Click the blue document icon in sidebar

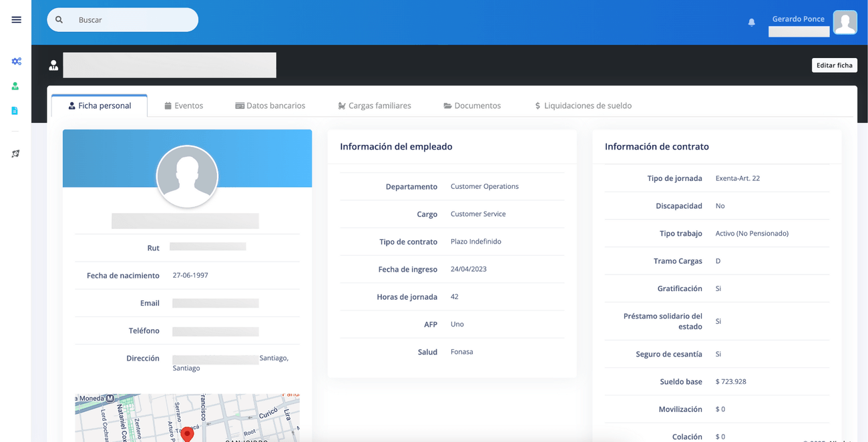[15, 111]
